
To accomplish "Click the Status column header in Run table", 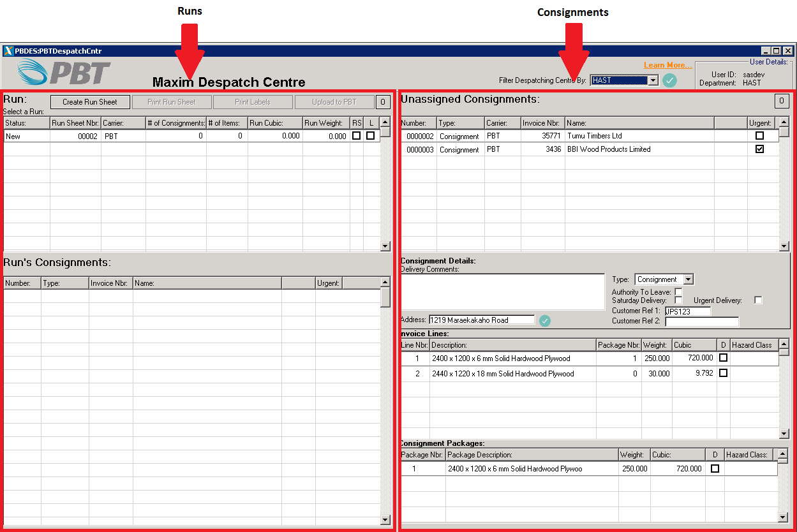I will click(27, 122).
